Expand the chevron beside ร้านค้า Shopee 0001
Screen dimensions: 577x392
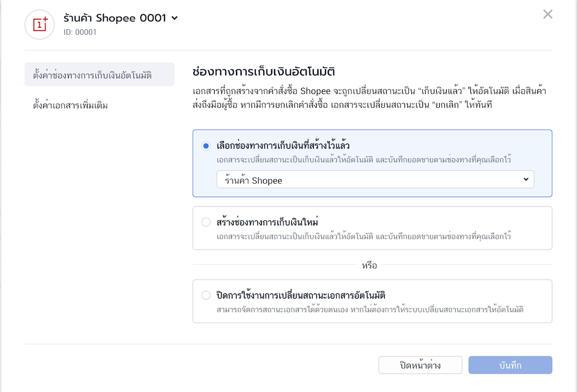coord(174,18)
